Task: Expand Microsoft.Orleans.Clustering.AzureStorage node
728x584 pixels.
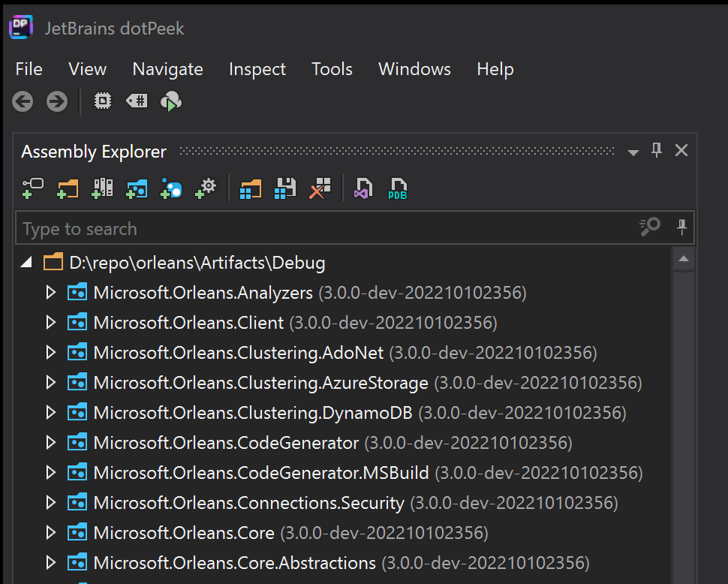Action: [x=51, y=383]
